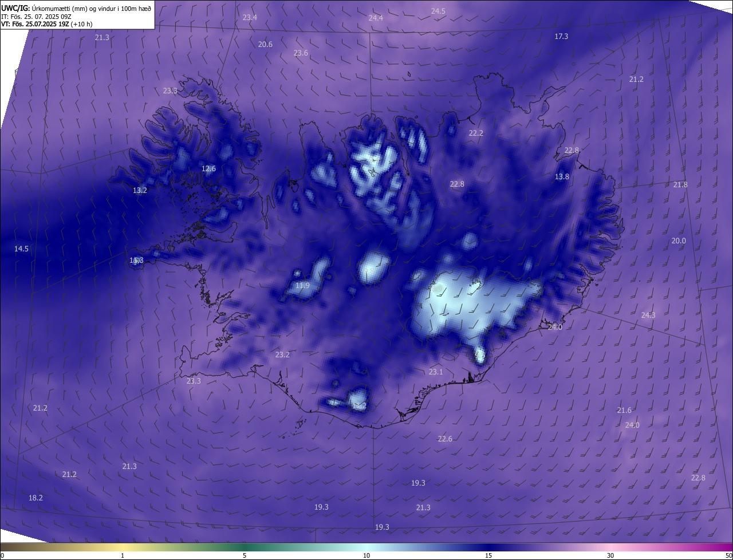The height and width of the screenshot is (560, 733).
Task: Select the 23.4 value label
Action: (250, 18)
